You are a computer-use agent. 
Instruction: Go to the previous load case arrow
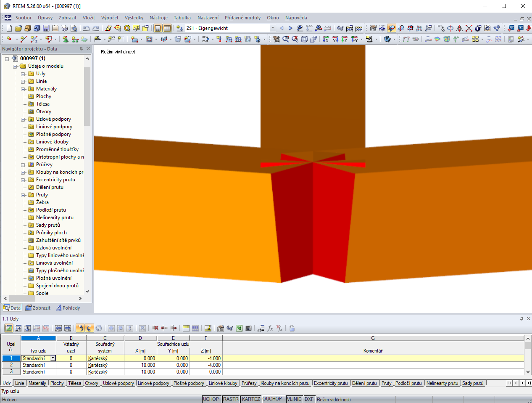(x=282, y=28)
